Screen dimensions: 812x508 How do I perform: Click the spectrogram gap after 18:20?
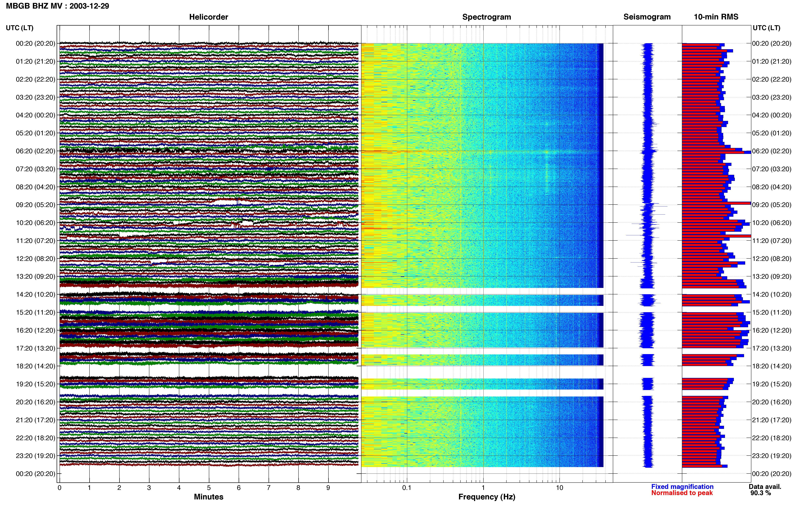[x=482, y=372]
